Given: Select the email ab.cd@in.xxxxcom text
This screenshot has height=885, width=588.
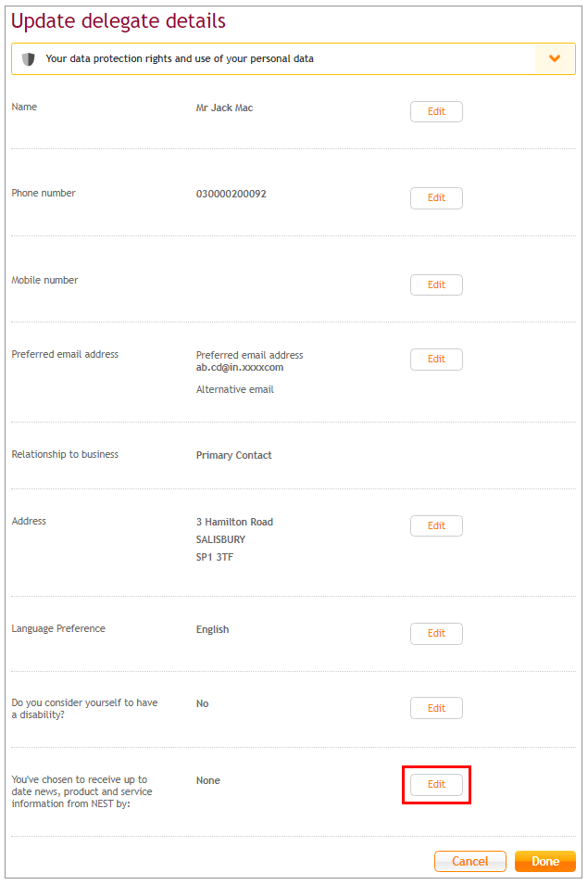Looking at the screenshot, I should 240,367.
